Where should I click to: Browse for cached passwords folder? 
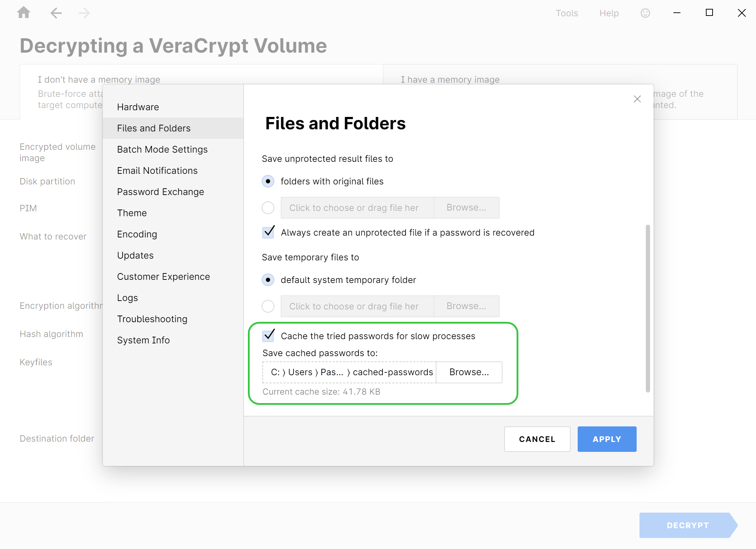[x=469, y=372]
